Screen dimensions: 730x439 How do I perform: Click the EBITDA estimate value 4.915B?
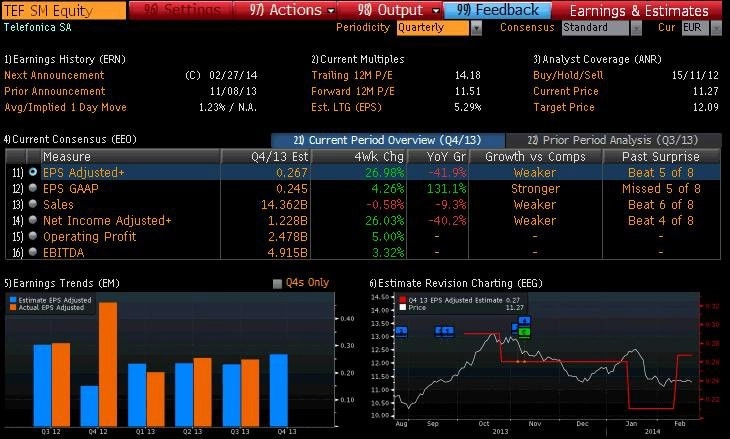(x=288, y=252)
